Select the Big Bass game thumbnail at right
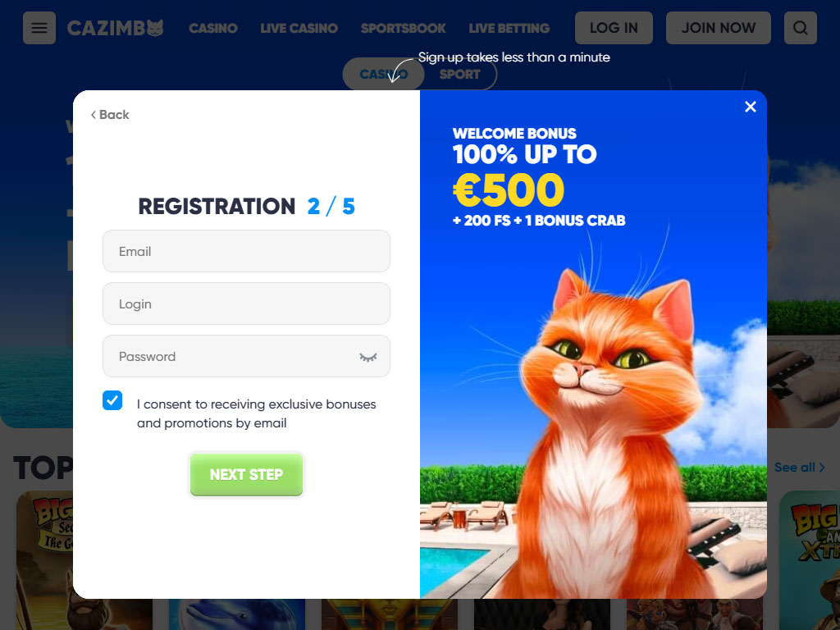Image resolution: width=840 pixels, height=630 pixels. [x=810, y=560]
